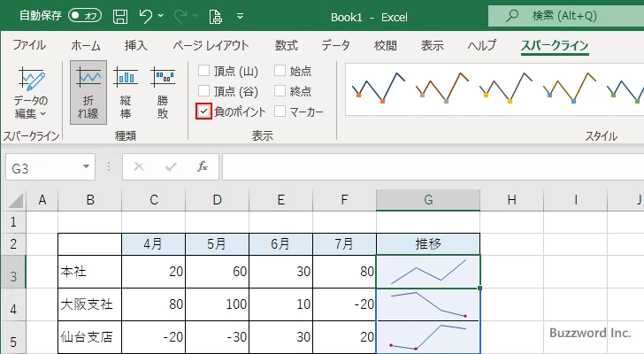Switch to the 表示 tab
The width and height of the screenshot is (644, 354).
(432, 45)
